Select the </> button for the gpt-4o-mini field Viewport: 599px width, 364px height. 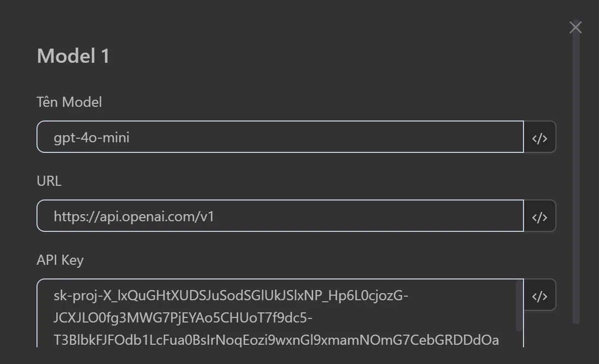(x=539, y=137)
